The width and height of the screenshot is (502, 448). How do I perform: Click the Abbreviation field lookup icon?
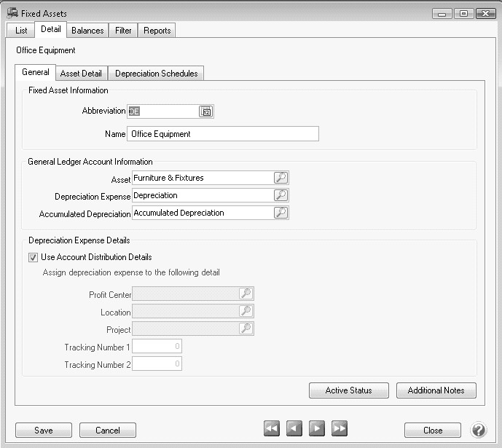click(x=205, y=111)
